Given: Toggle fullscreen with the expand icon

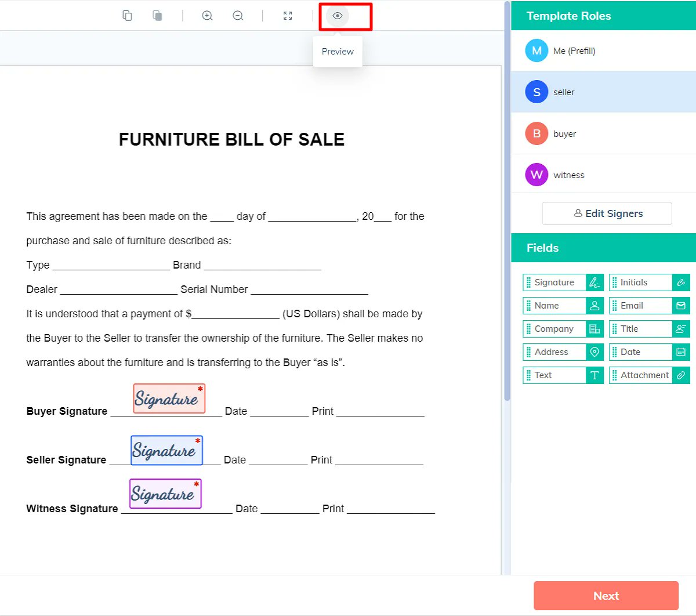Looking at the screenshot, I should (288, 16).
